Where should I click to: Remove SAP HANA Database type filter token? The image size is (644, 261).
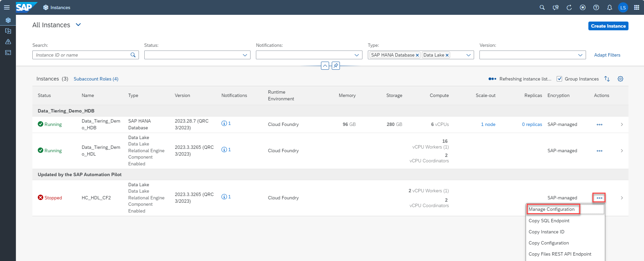(417, 55)
